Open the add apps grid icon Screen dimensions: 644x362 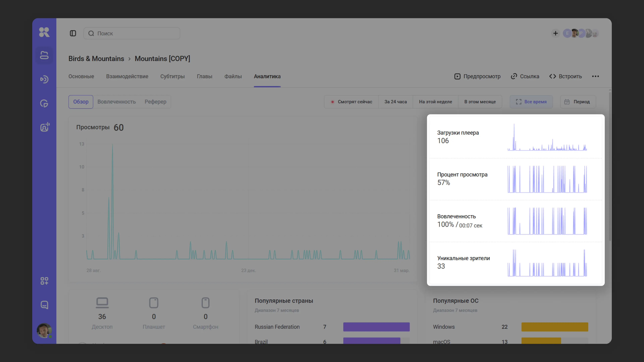(44, 281)
